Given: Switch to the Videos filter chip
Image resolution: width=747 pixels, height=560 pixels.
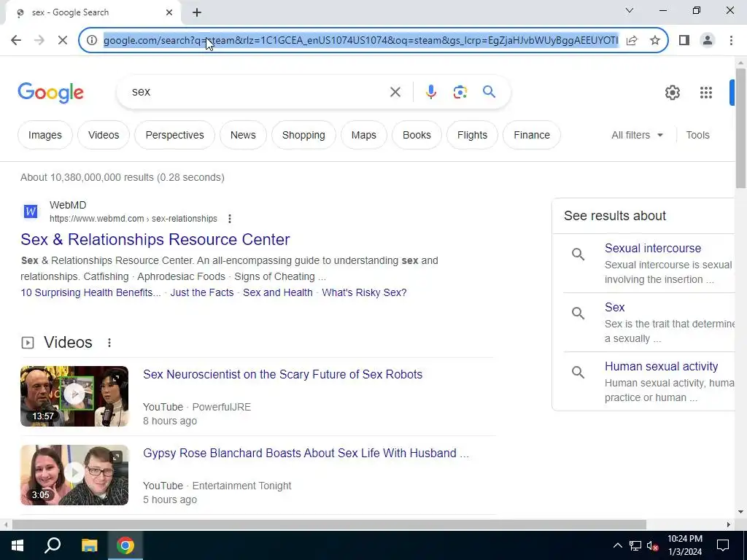Looking at the screenshot, I should (x=104, y=135).
